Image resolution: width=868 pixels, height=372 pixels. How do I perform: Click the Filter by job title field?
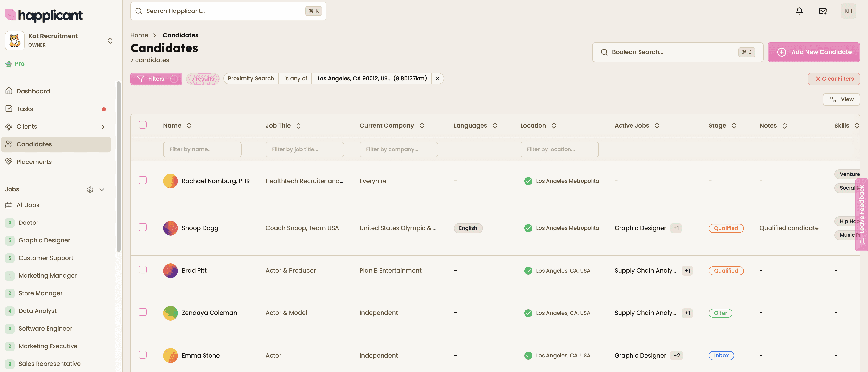pyautogui.click(x=304, y=149)
